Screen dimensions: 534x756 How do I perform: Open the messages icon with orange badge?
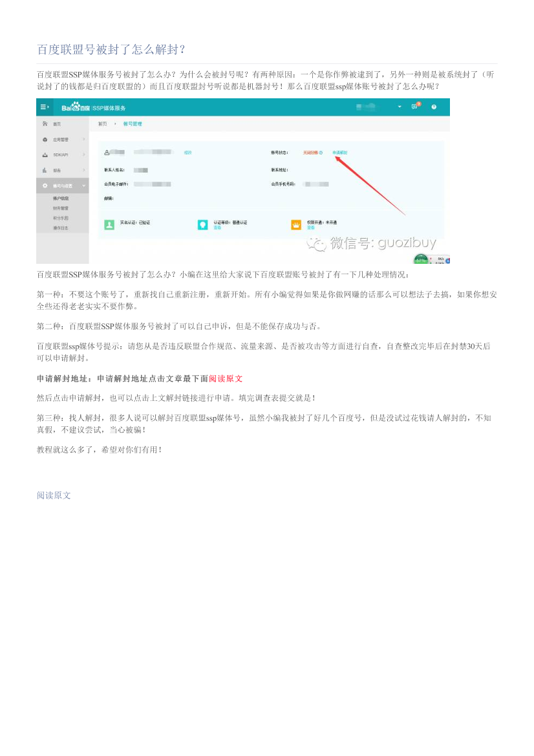click(x=416, y=106)
